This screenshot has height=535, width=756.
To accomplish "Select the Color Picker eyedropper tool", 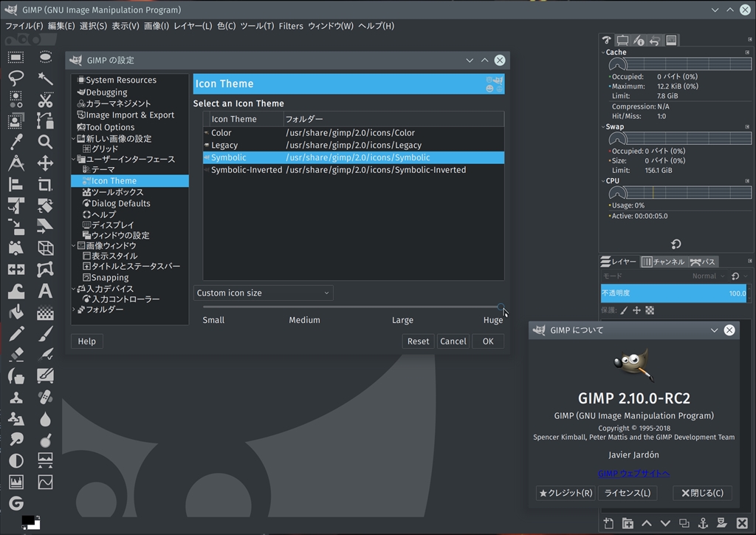I will pos(16,142).
